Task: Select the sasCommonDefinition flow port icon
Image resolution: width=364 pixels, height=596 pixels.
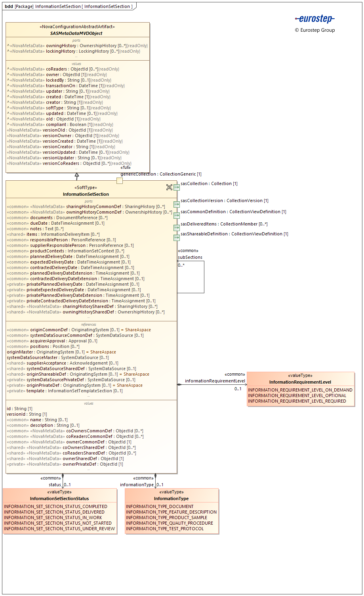Action: (x=176, y=215)
